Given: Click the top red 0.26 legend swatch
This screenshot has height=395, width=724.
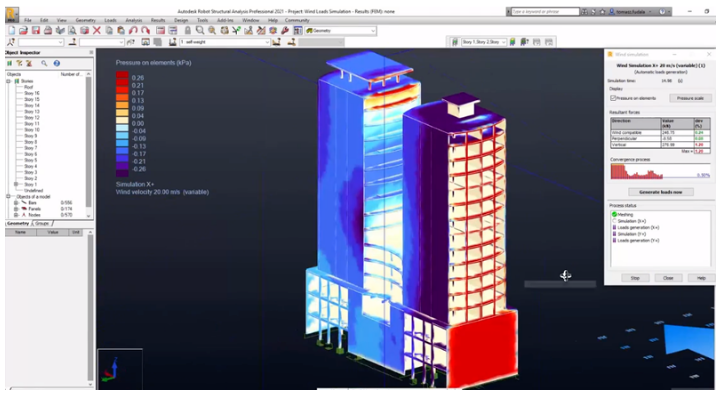Looking at the screenshot, I should click(122, 74).
